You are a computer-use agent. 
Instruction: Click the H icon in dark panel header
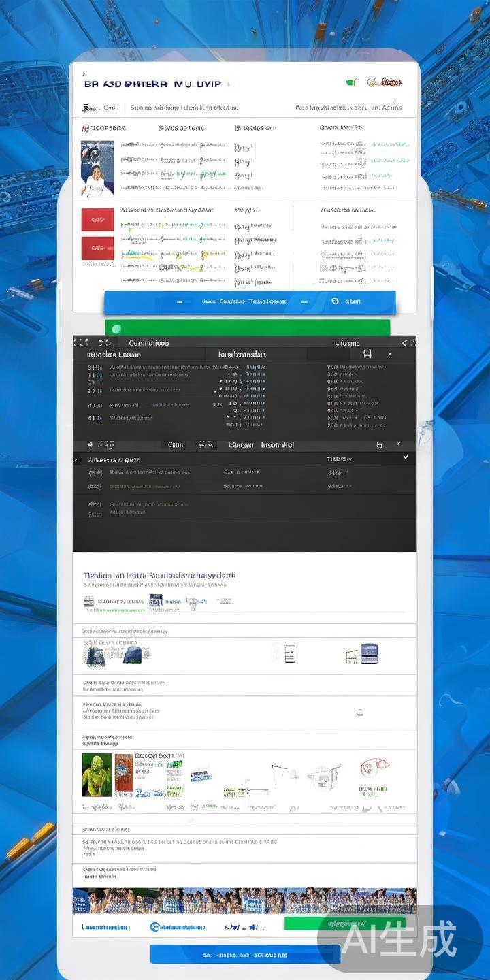point(367,354)
